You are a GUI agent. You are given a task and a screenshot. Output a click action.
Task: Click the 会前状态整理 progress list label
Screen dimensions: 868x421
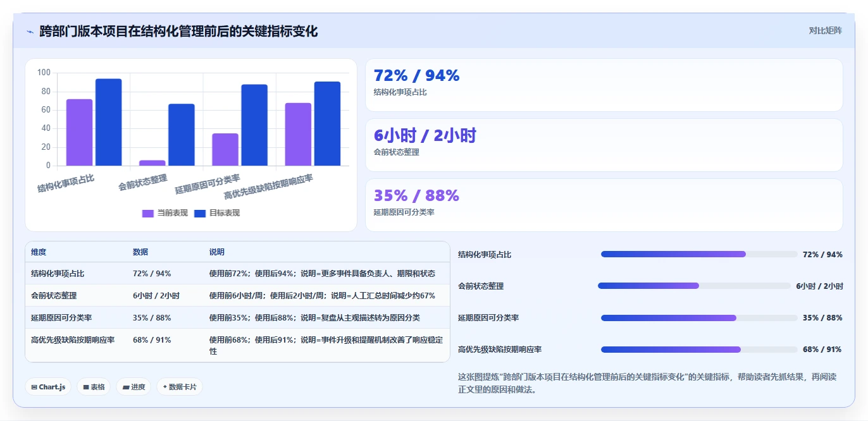coord(481,286)
